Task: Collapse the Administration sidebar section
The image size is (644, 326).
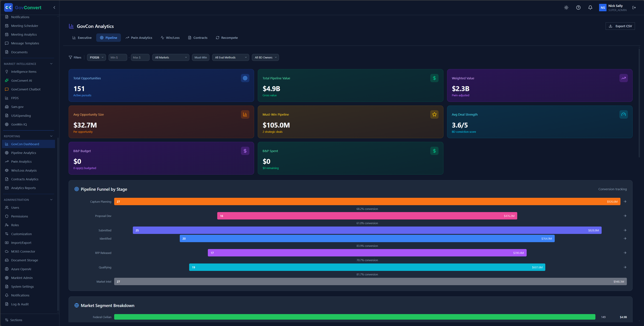Action: tap(51, 200)
